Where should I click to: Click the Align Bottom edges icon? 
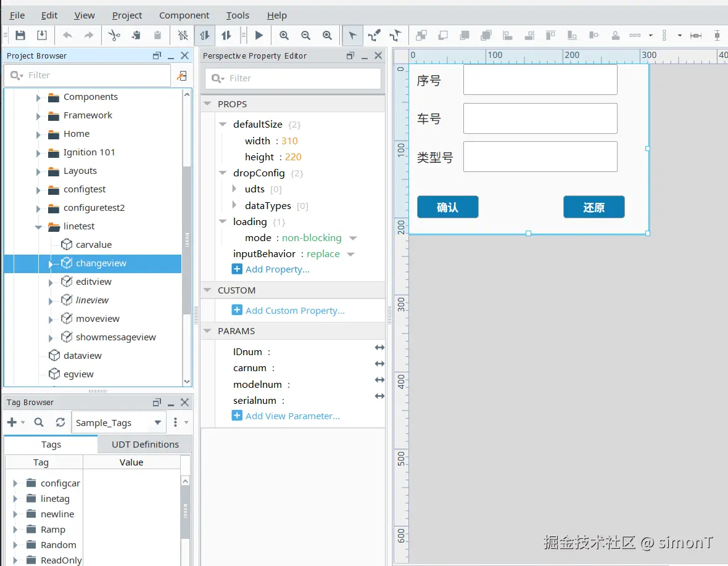coord(572,35)
